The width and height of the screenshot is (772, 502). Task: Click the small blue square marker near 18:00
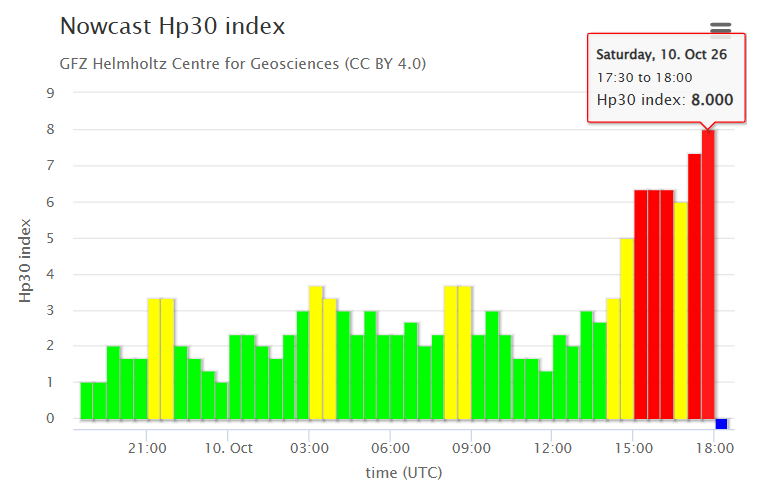[x=721, y=424]
